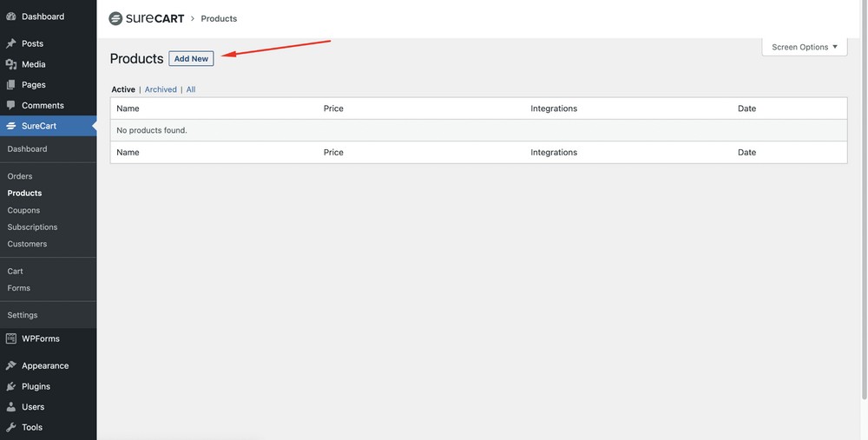Image resolution: width=868 pixels, height=440 pixels.
Task: Open Media via its sidebar icon
Action: pos(11,64)
